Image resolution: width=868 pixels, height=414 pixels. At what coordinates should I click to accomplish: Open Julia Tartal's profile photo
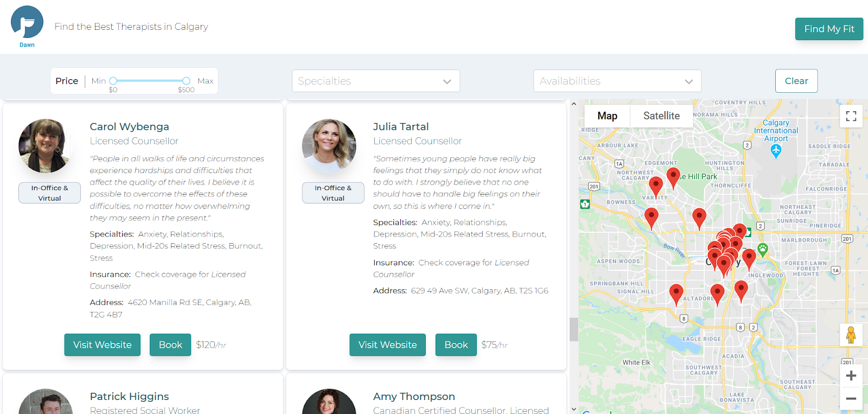coord(329,146)
